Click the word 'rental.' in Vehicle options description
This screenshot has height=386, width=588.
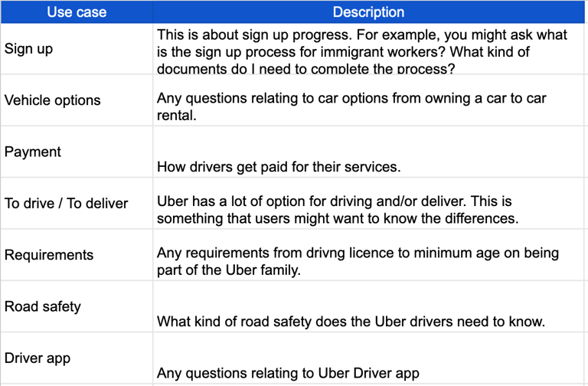[177, 116]
